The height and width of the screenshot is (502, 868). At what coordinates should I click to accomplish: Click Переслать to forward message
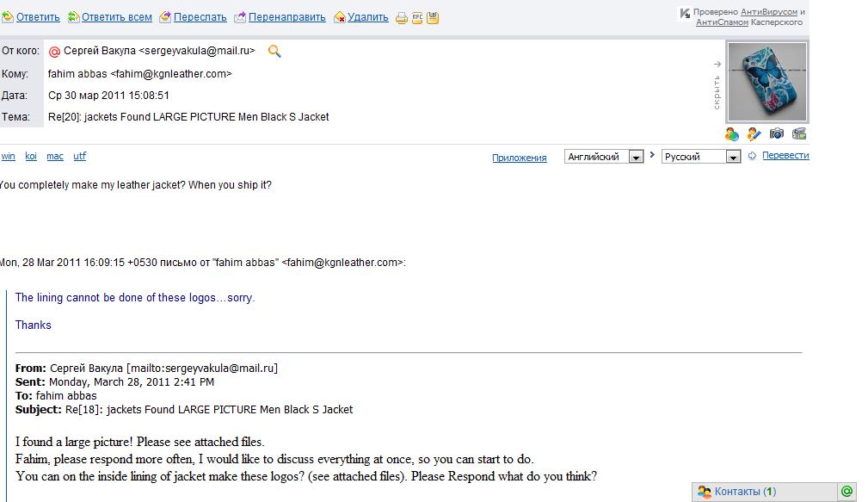coord(200,16)
